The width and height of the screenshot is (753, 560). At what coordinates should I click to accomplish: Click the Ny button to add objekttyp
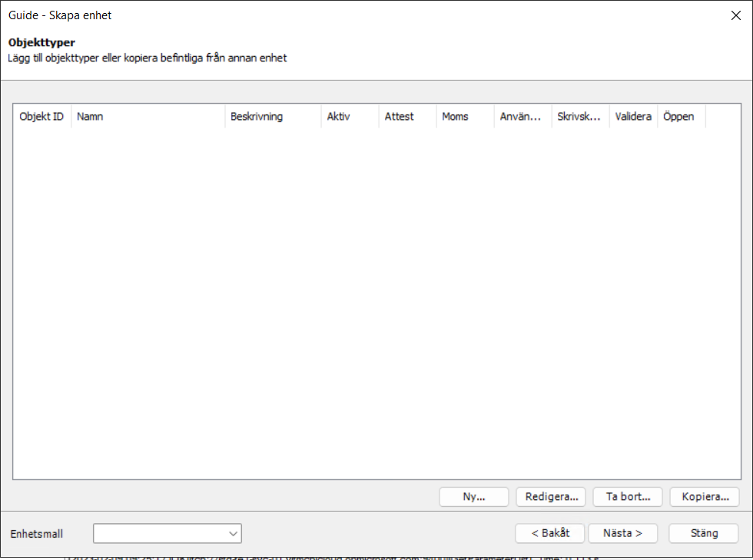tap(473, 497)
